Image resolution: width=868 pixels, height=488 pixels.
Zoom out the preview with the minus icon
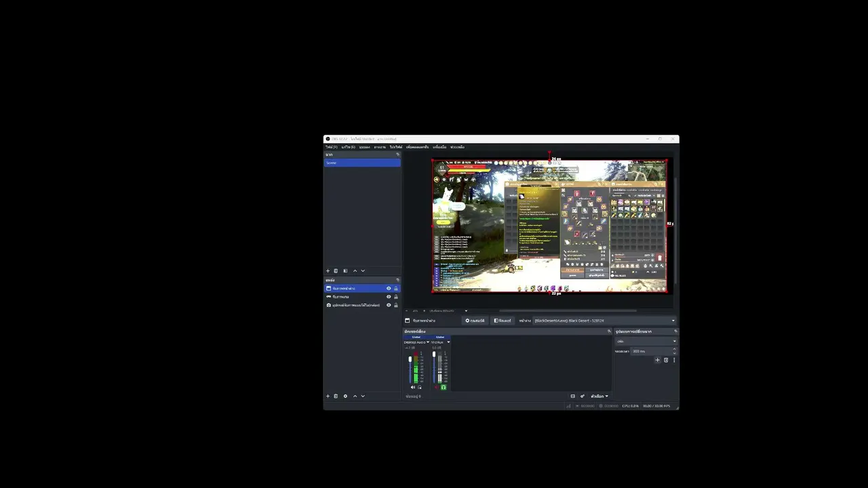pyautogui.click(x=408, y=310)
